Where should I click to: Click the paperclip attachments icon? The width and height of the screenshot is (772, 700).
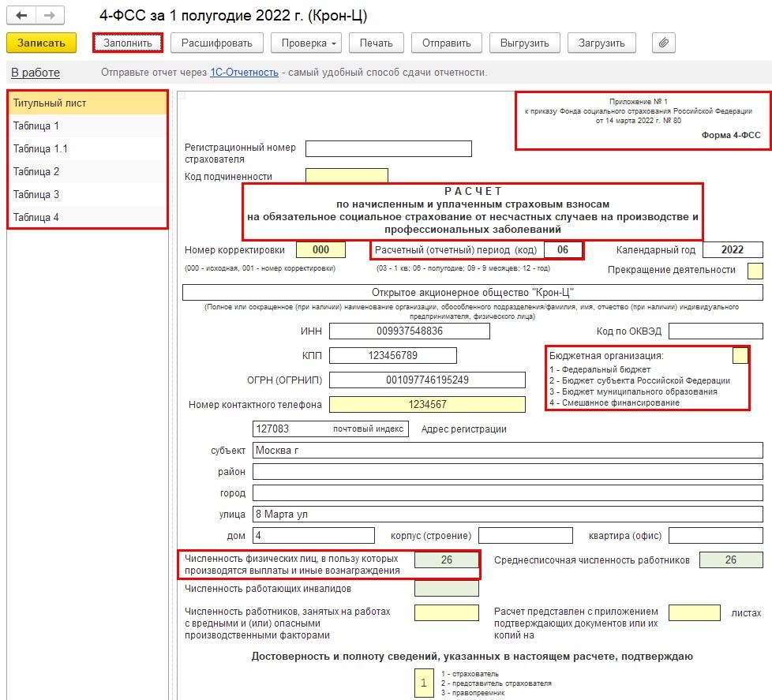point(664,43)
